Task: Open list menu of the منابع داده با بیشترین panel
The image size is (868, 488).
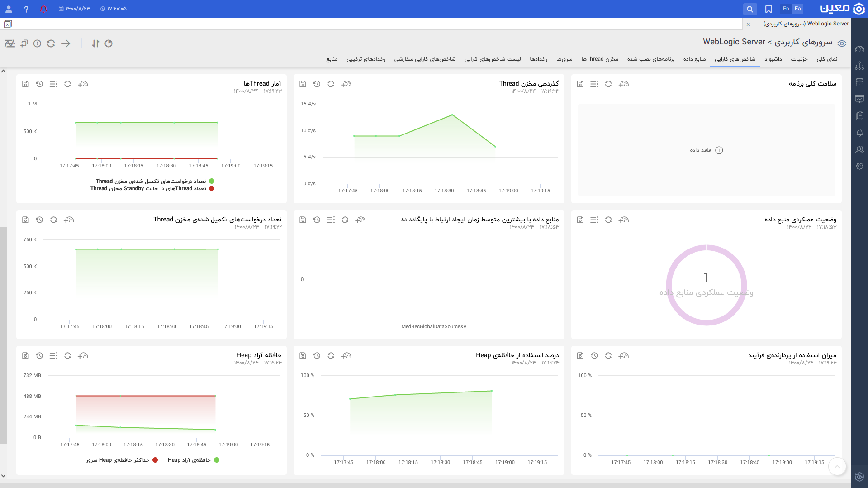Action: (x=331, y=220)
